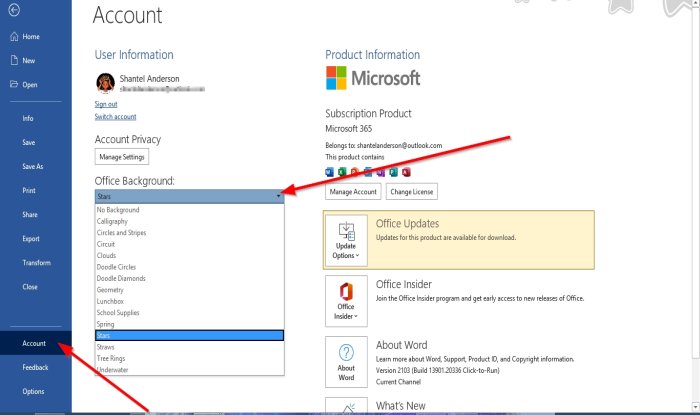Click the Sign out link
Screen dimensions: 700x415
click(106, 104)
